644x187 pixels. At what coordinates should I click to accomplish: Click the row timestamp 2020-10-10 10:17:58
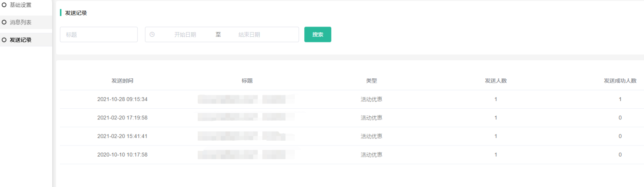122,154
